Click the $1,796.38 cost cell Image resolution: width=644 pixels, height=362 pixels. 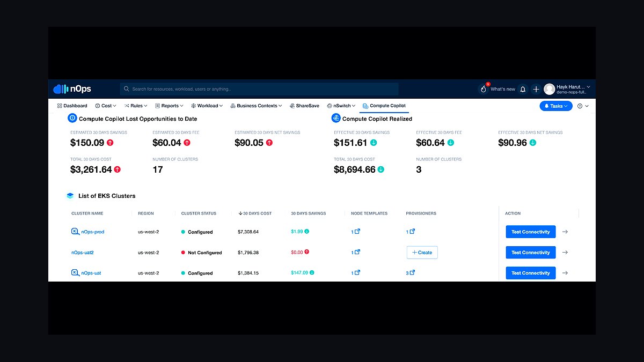point(248,252)
